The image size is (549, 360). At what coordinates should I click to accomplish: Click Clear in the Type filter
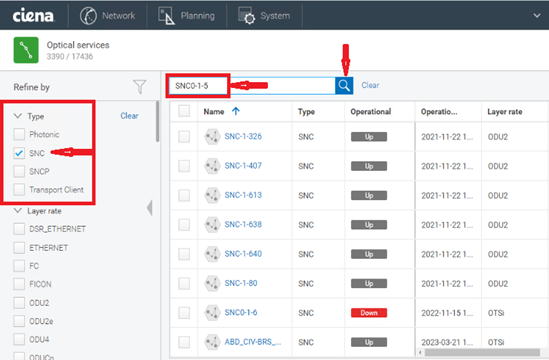(x=129, y=116)
